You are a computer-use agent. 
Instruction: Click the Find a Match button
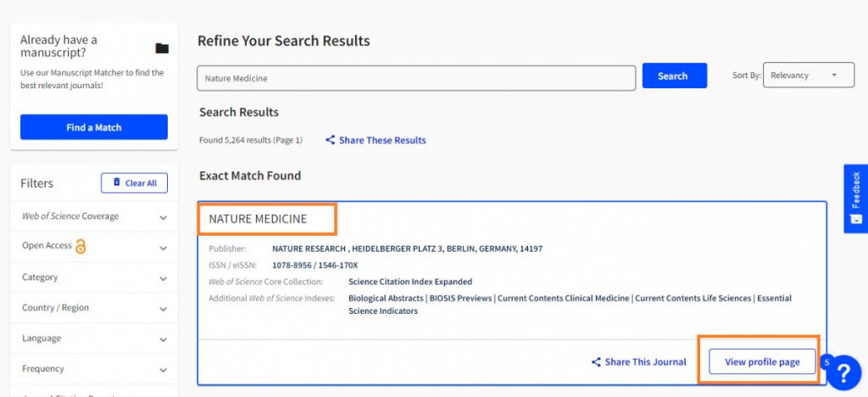point(94,127)
